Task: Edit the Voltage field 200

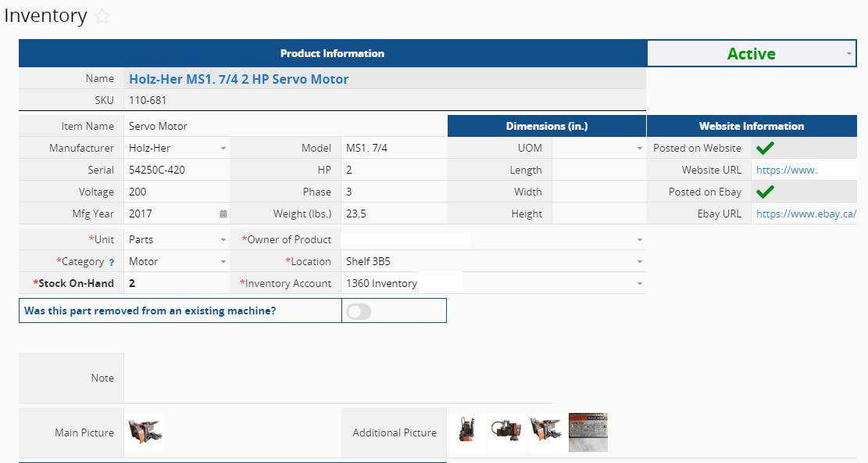Action: [x=177, y=192]
